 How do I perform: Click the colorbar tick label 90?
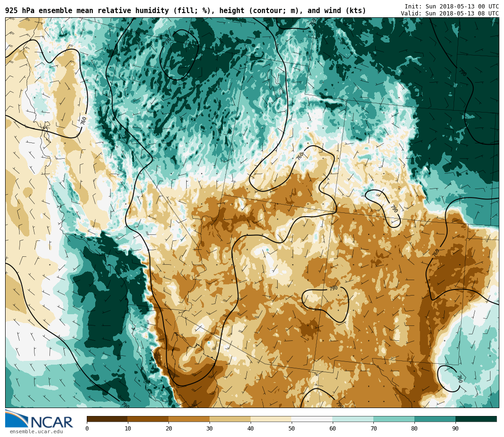[x=455, y=429]
